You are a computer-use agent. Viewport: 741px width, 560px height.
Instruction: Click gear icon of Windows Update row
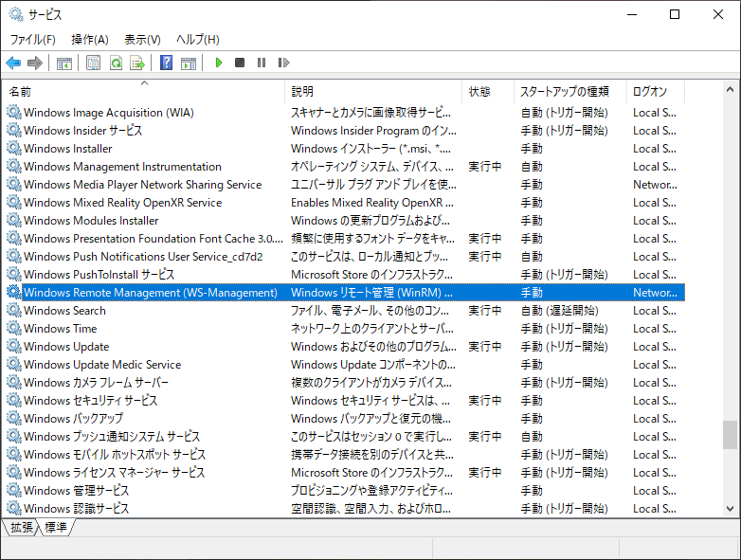tap(14, 347)
